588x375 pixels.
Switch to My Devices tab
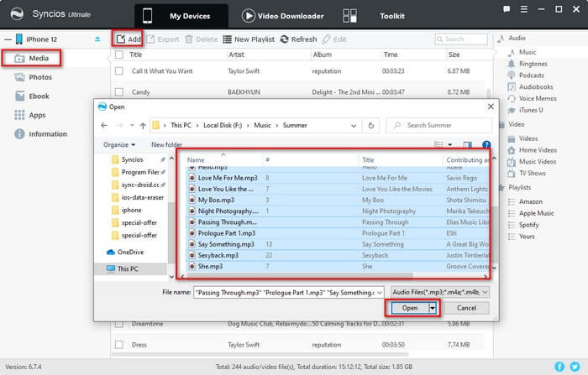click(x=181, y=16)
